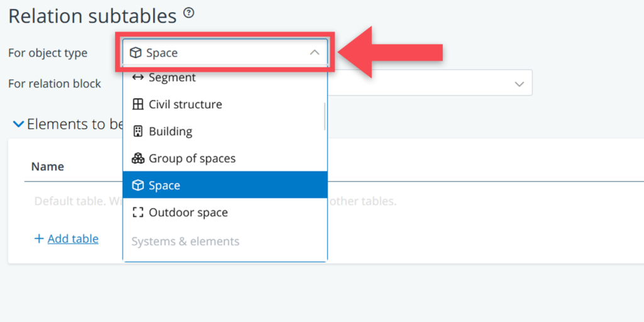644x322 pixels.
Task: Collapse the Elements section chevron
Action: [x=18, y=125]
